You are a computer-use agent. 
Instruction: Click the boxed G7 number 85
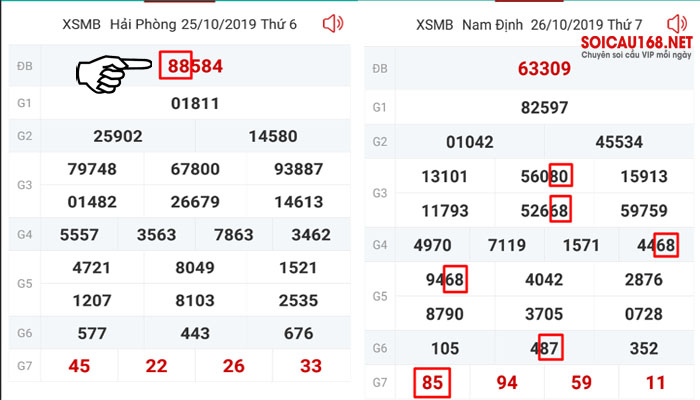pos(432,383)
